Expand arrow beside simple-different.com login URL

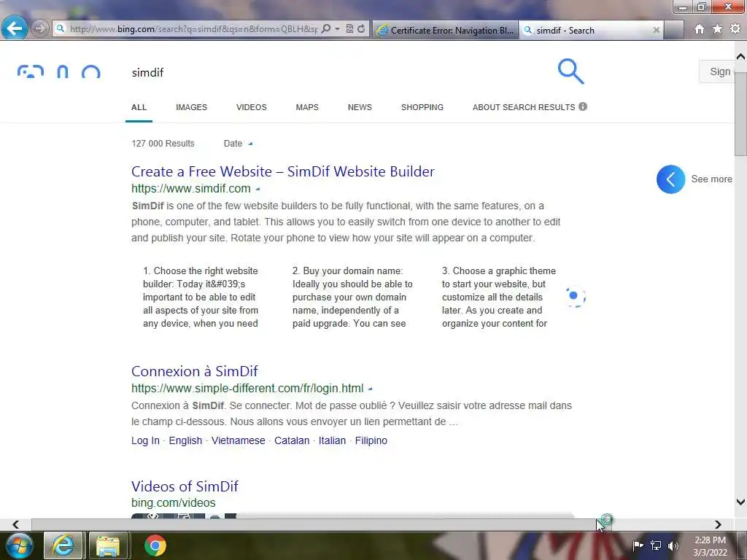pyautogui.click(x=370, y=389)
